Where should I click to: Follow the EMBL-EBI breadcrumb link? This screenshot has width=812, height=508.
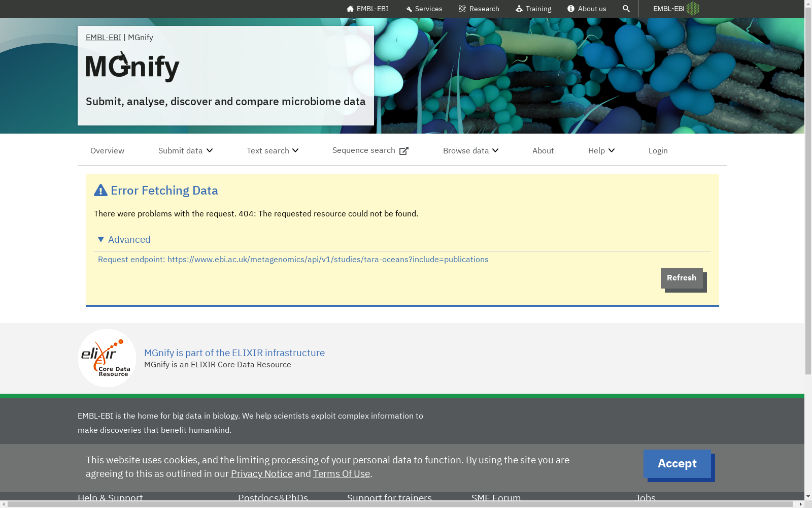coord(104,37)
